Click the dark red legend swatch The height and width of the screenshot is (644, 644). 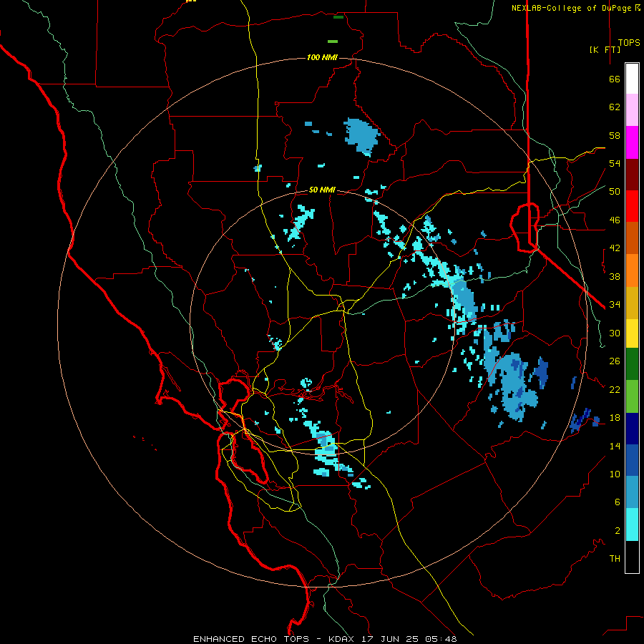click(x=632, y=175)
